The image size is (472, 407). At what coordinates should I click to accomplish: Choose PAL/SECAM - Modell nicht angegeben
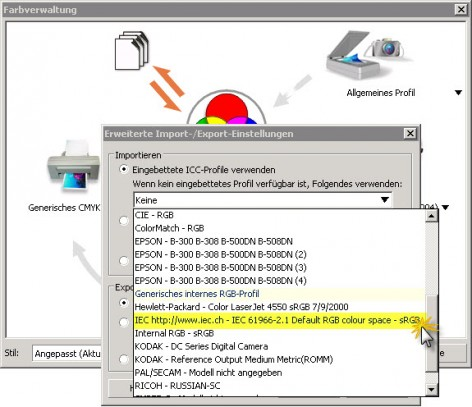279,372
